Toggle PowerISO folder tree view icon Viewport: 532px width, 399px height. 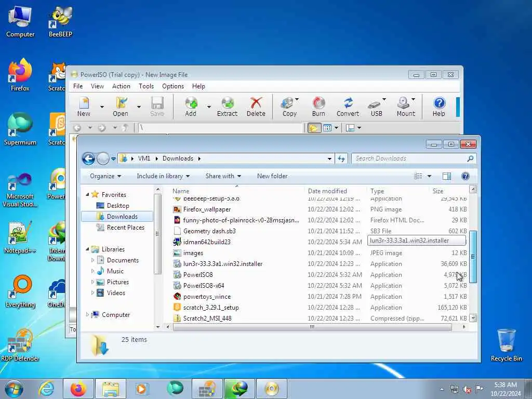(314, 128)
